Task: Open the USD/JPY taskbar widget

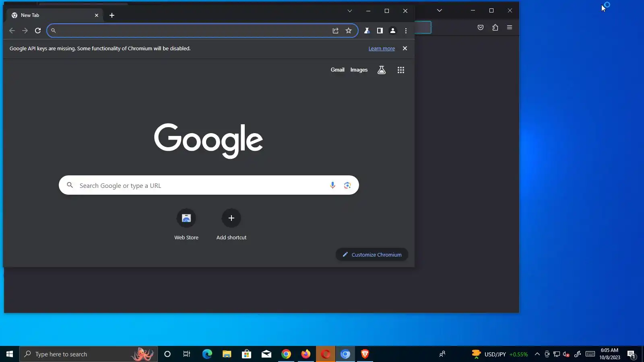Action: pos(500,354)
